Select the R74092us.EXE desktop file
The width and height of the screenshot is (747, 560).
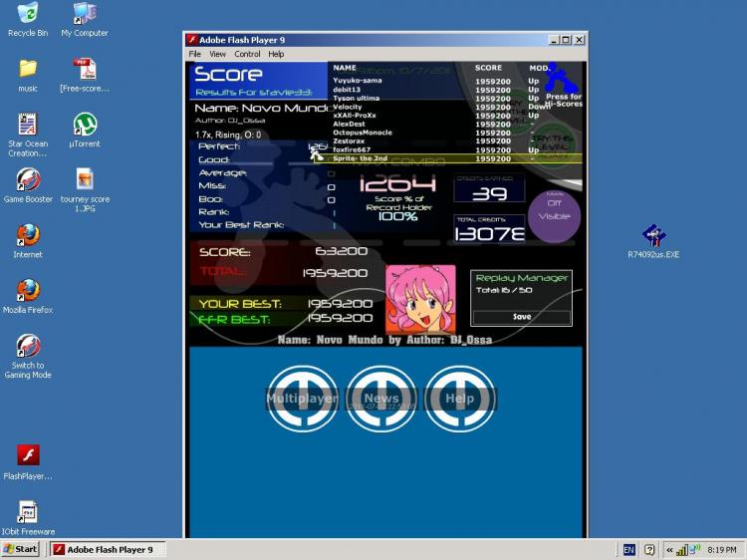653,241
